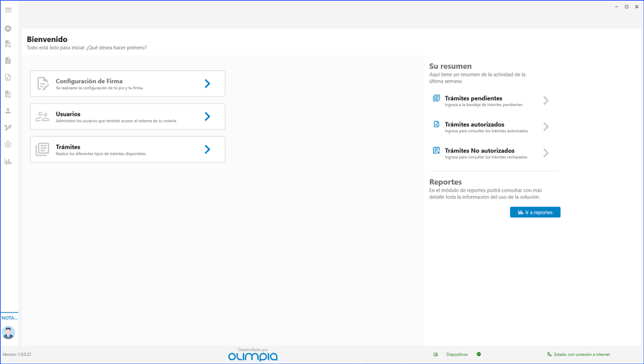The height and width of the screenshot is (364, 644).
Task: Open the user avatar at sidebar bottom
Action: click(x=8, y=332)
